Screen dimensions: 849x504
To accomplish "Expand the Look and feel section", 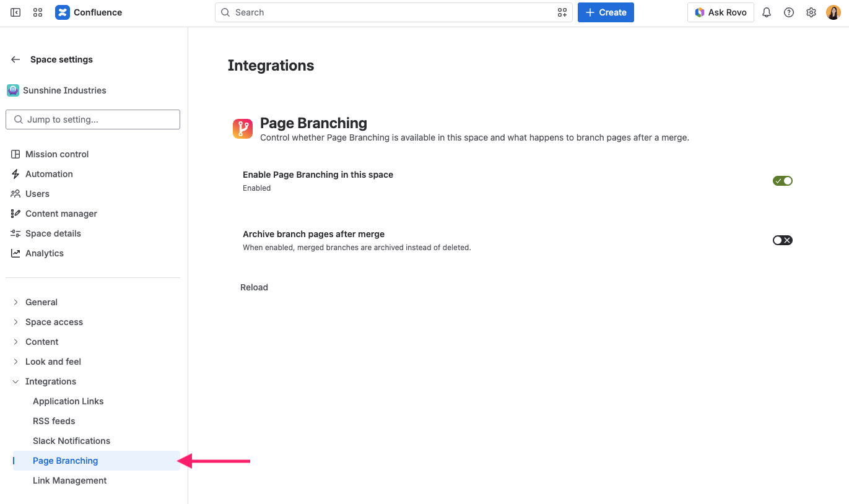I will click(x=15, y=362).
